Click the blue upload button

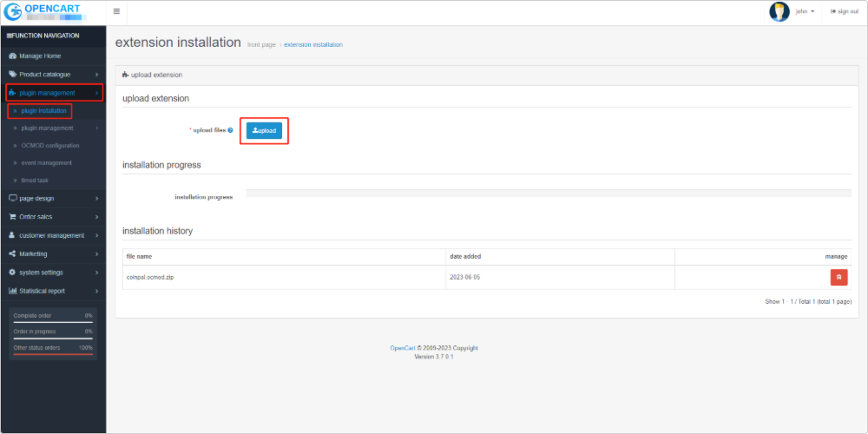pyautogui.click(x=264, y=131)
